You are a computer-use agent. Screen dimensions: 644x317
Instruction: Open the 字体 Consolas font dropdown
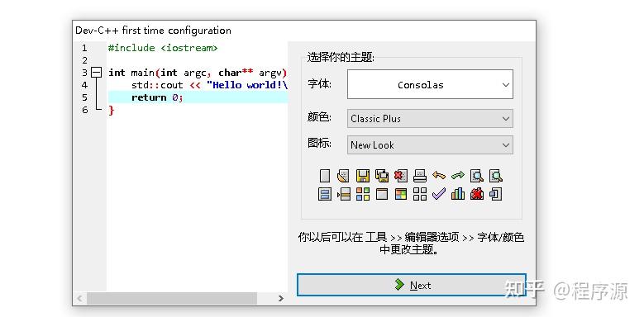[430, 84]
